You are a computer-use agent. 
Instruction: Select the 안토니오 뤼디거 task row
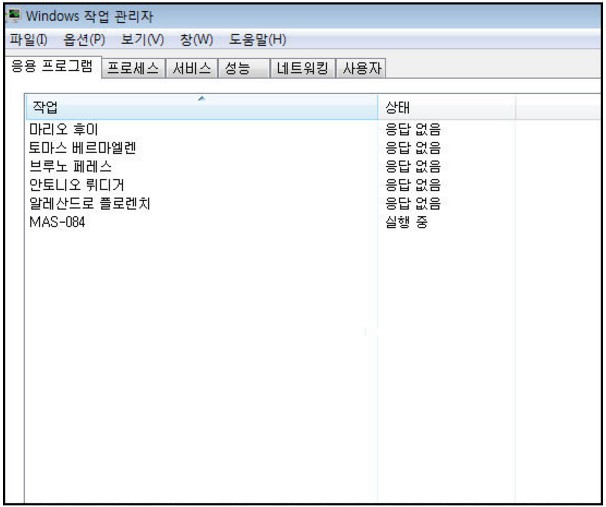[x=77, y=185]
